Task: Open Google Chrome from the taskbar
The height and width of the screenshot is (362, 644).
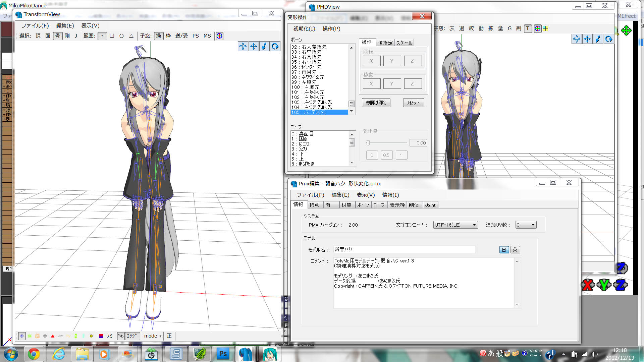Action: (34, 354)
